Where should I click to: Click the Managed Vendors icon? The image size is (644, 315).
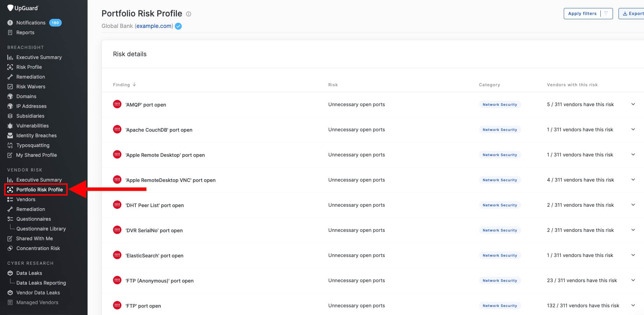point(10,302)
